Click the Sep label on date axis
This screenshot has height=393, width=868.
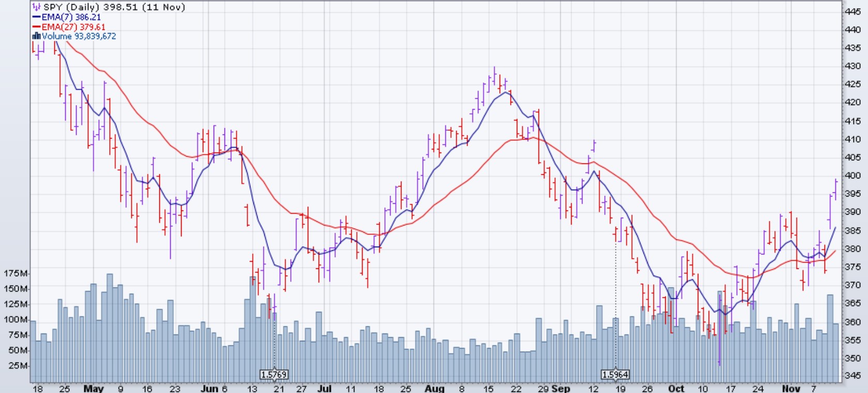click(561, 388)
